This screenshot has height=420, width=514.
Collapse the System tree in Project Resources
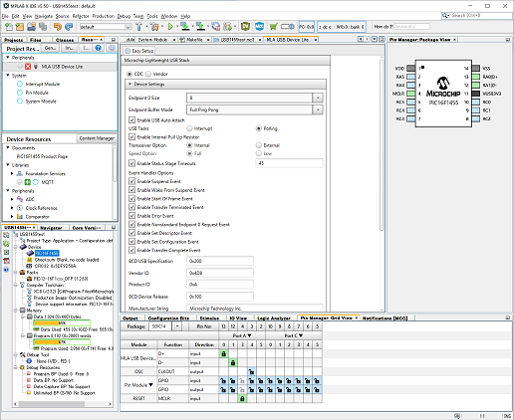(8, 76)
